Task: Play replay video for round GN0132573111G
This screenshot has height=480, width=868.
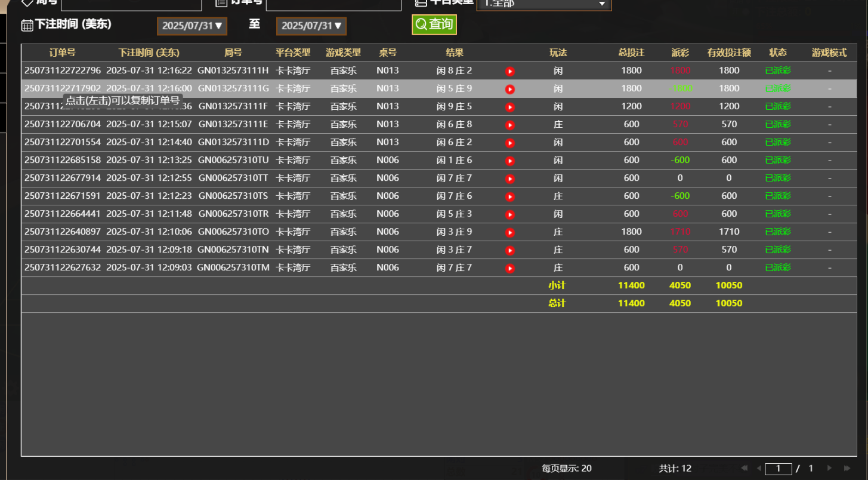Action: coord(510,90)
